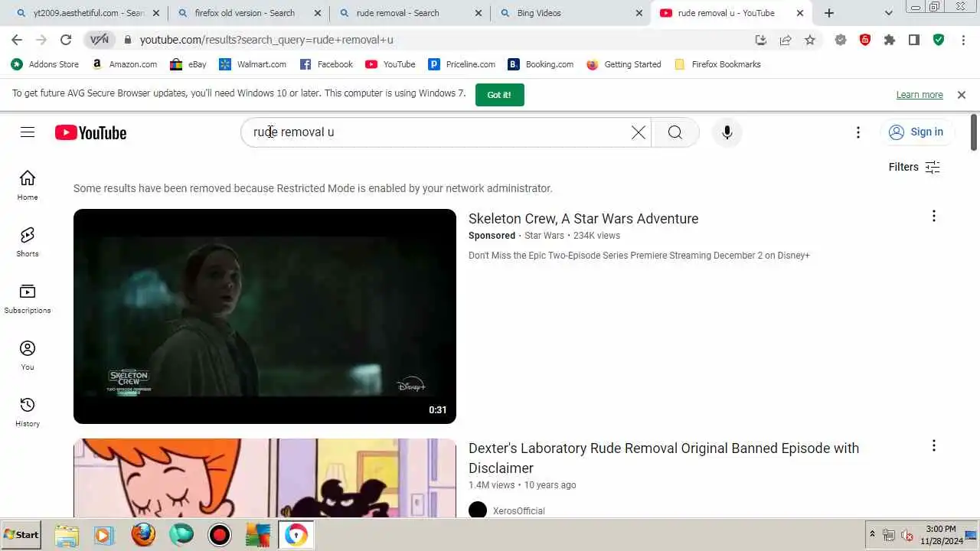The height and width of the screenshot is (551, 980).
Task: Click the YouTube logo
Action: tap(90, 132)
